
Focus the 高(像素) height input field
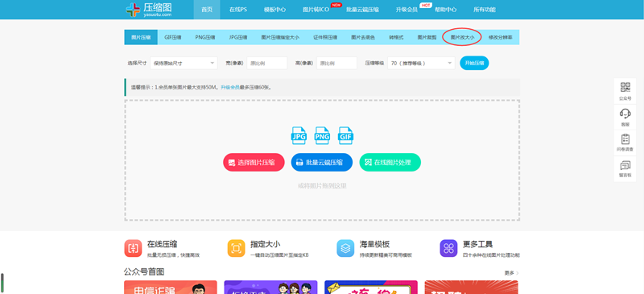pyautogui.click(x=336, y=64)
